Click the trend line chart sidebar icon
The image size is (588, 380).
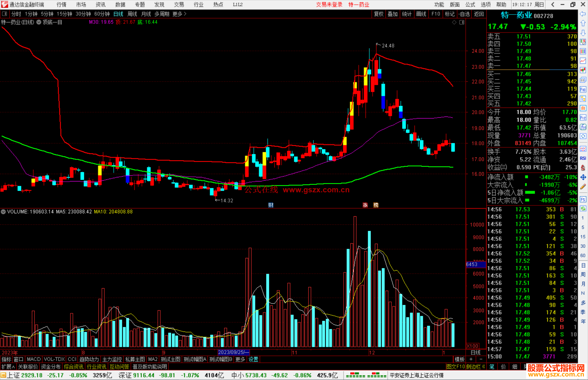tap(583, 61)
